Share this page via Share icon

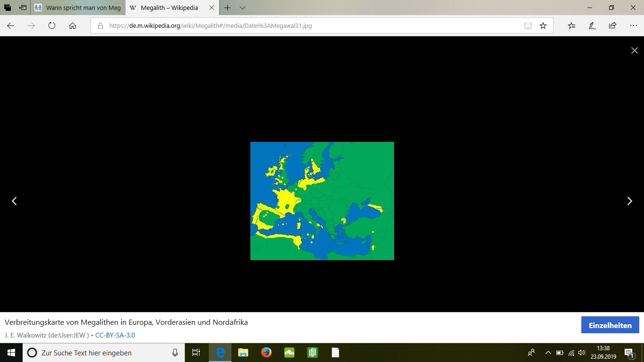pos(612,26)
